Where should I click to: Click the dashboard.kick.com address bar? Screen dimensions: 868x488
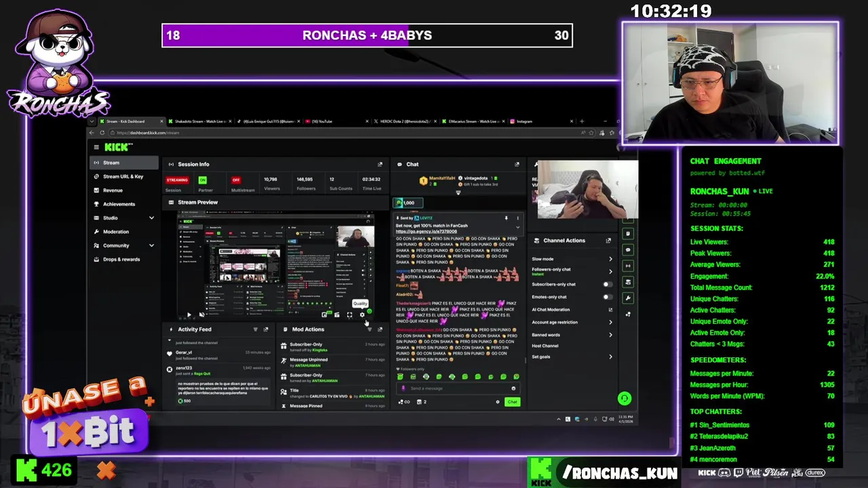pyautogui.click(x=353, y=133)
